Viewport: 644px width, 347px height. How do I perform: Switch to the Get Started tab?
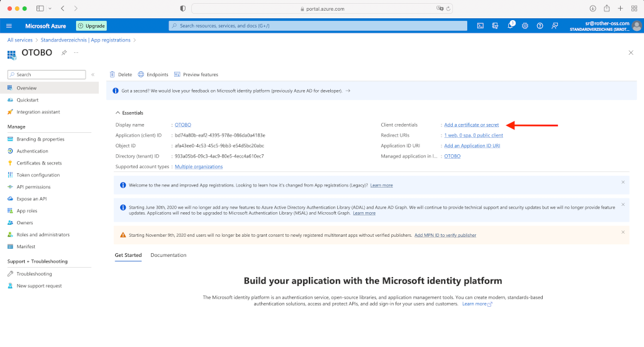pyautogui.click(x=128, y=255)
